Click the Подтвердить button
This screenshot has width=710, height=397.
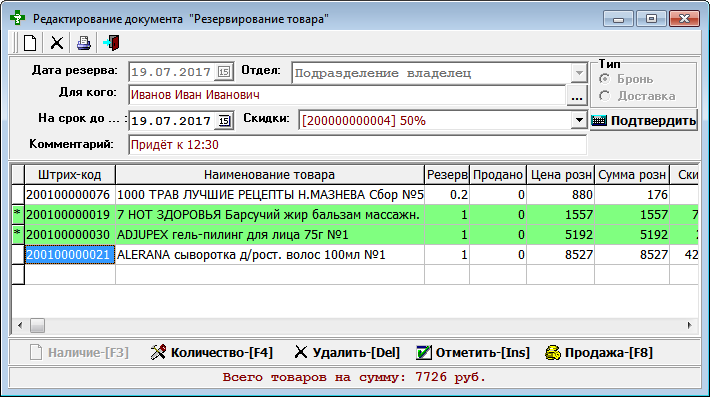(643, 120)
